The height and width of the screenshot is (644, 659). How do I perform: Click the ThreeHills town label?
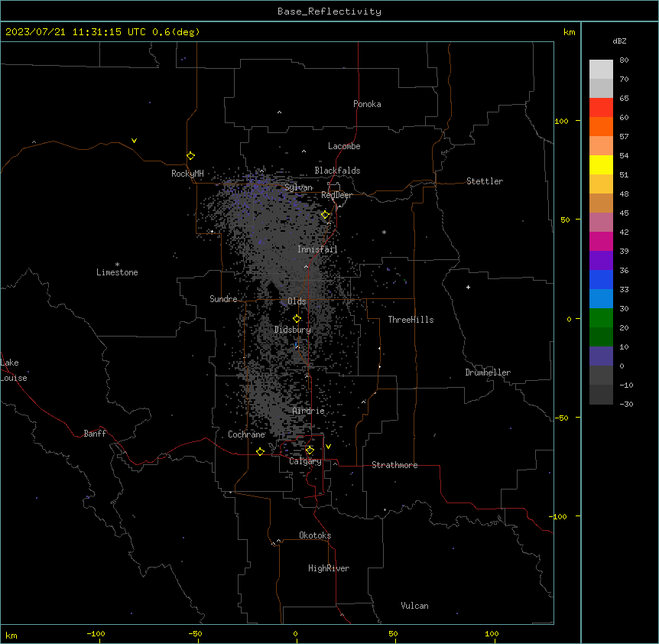(x=411, y=320)
